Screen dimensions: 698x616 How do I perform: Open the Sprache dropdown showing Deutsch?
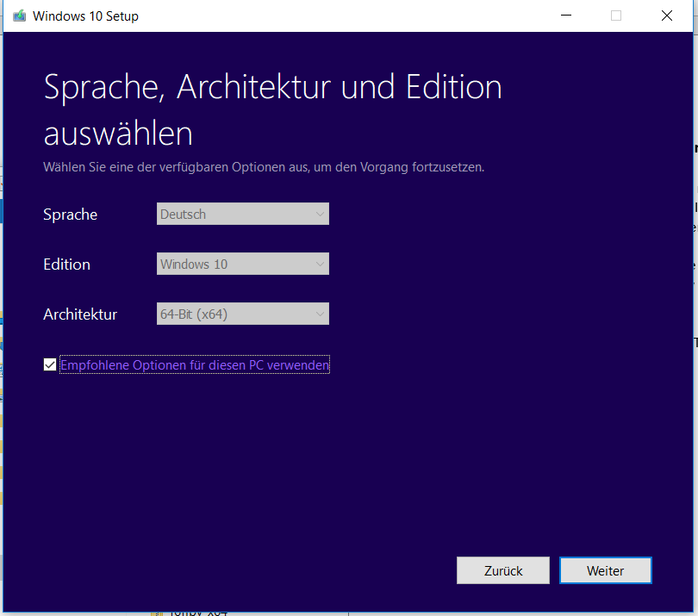coord(243,214)
